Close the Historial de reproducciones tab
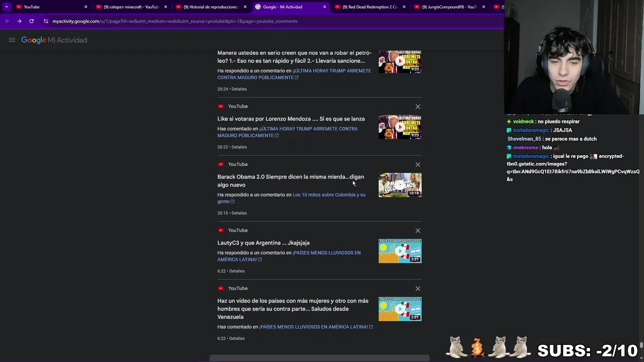Viewport: 644px width, 362px height. pos(245,7)
